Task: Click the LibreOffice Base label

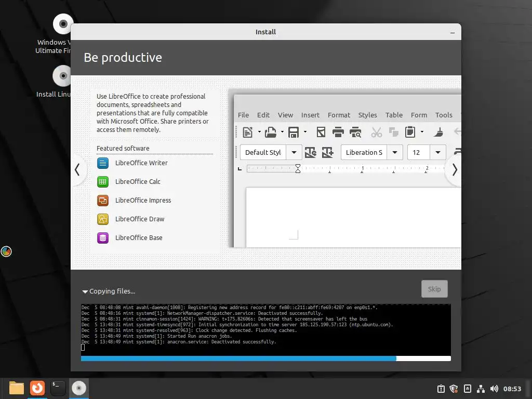Action: (x=139, y=238)
